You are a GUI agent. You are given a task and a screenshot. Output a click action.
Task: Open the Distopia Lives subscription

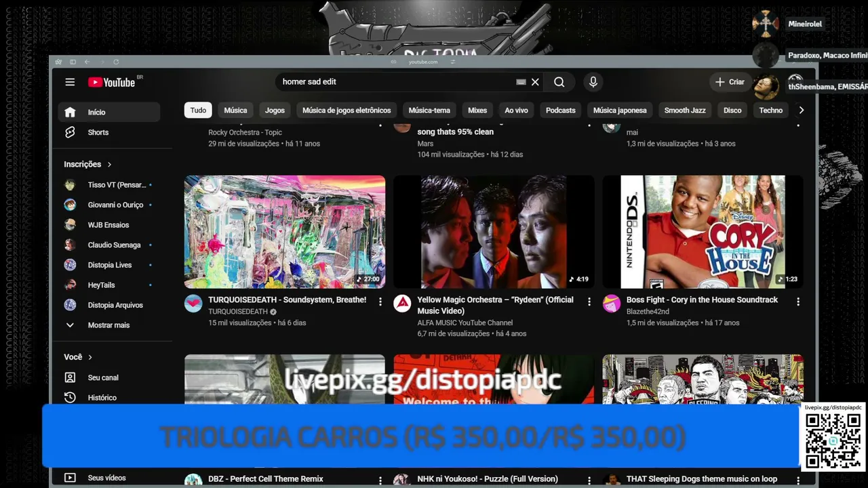pos(109,265)
